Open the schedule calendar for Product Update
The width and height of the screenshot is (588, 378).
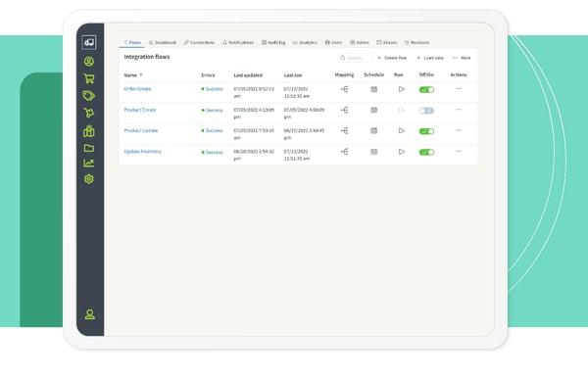click(374, 131)
